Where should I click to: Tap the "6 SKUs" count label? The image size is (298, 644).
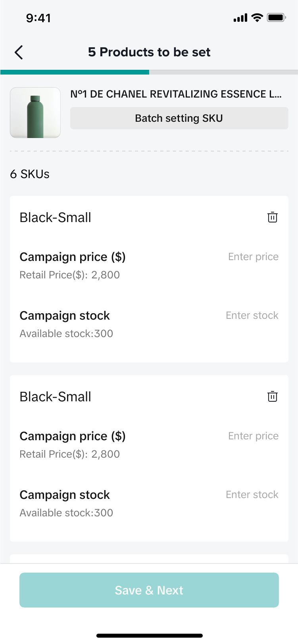pyautogui.click(x=30, y=174)
